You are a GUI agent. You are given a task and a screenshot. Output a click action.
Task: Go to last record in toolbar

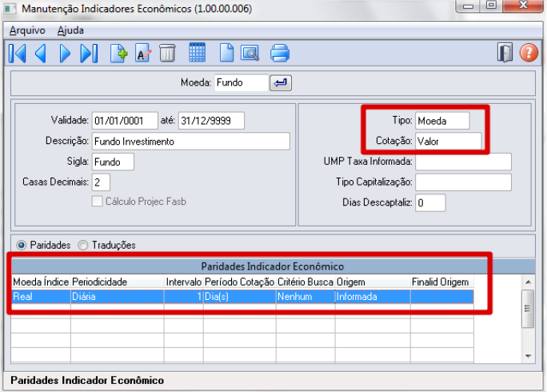[89, 54]
